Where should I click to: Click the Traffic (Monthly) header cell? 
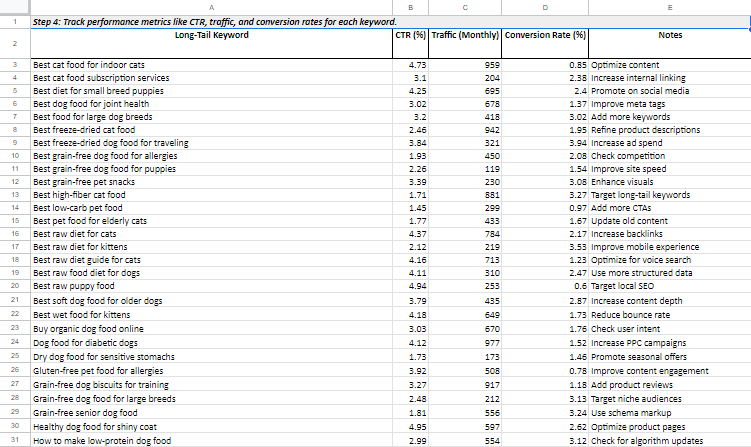pyautogui.click(x=464, y=37)
